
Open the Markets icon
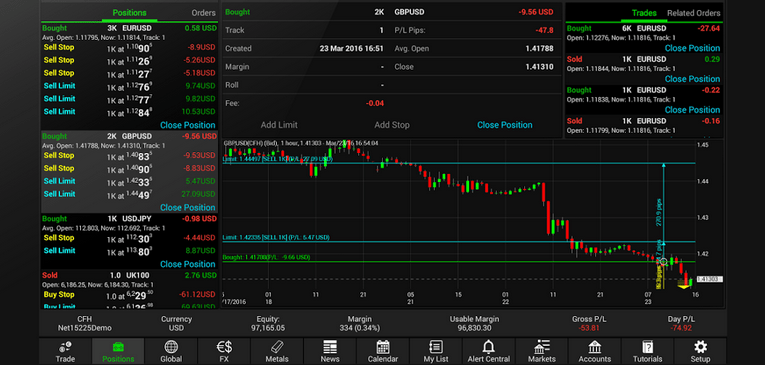[x=542, y=347]
